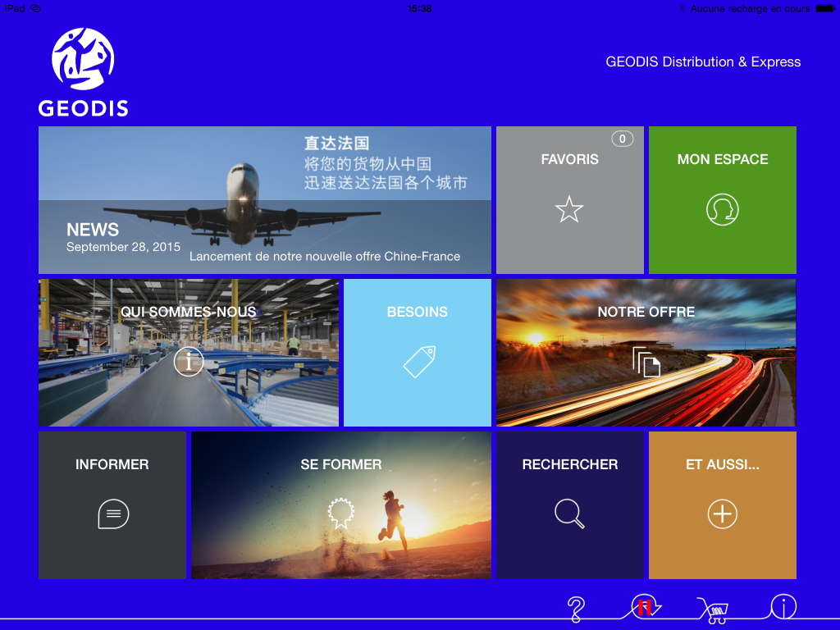Tap the Chinese headline "直达法国"
Viewport: 840px width, 630px height.
click(x=336, y=144)
